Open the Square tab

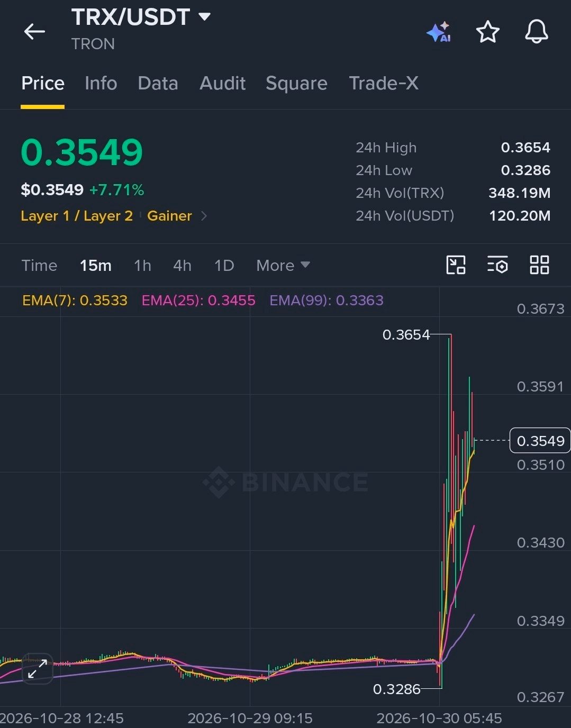[x=296, y=83]
